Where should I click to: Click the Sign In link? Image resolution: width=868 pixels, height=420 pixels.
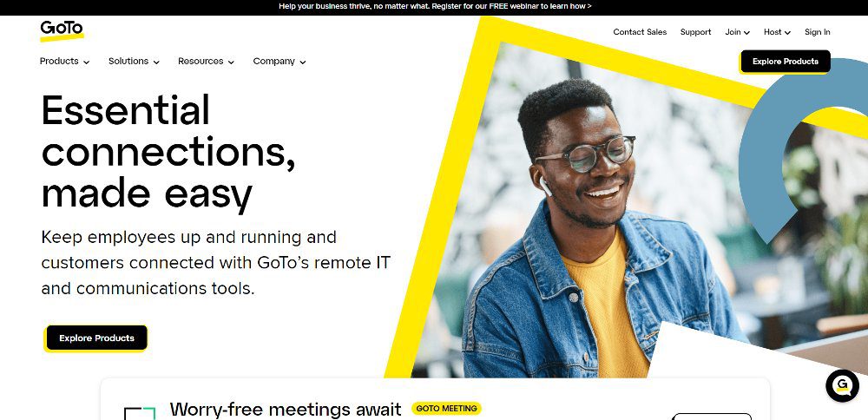[817, 32]
